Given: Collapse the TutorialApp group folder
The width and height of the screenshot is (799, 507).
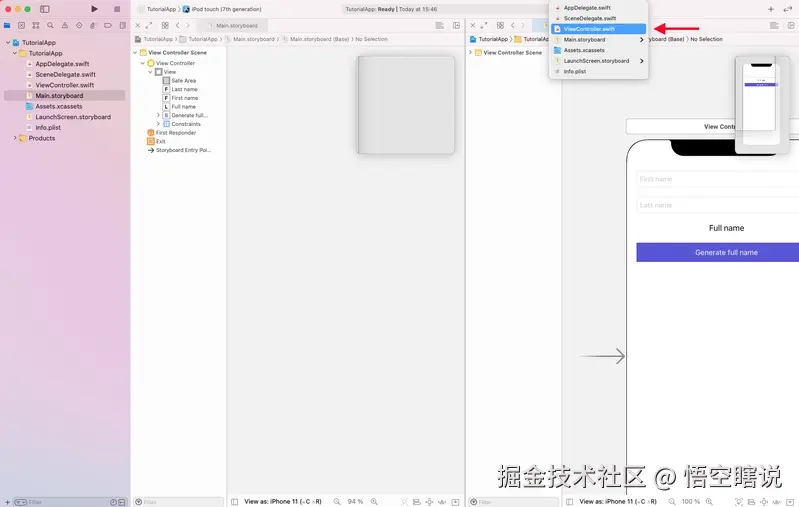Looking at the screenshot, I should 15,53.
